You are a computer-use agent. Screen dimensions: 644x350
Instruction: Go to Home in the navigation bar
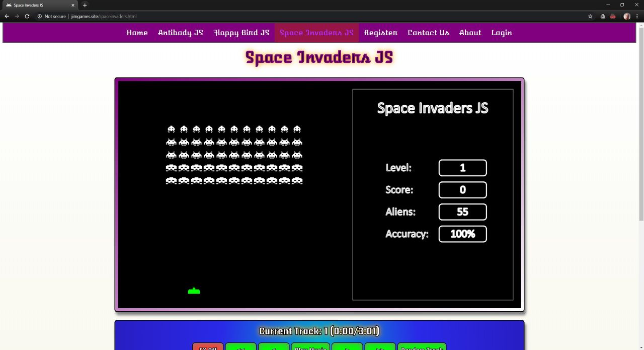(x=137, y=33)
